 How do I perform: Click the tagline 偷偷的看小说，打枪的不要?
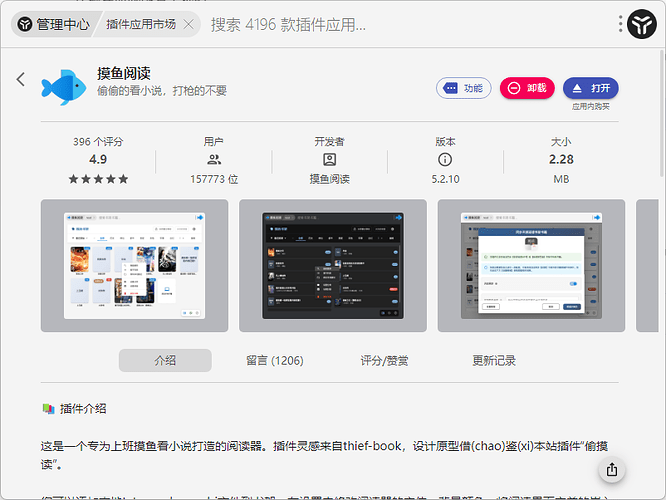(162, 90)
